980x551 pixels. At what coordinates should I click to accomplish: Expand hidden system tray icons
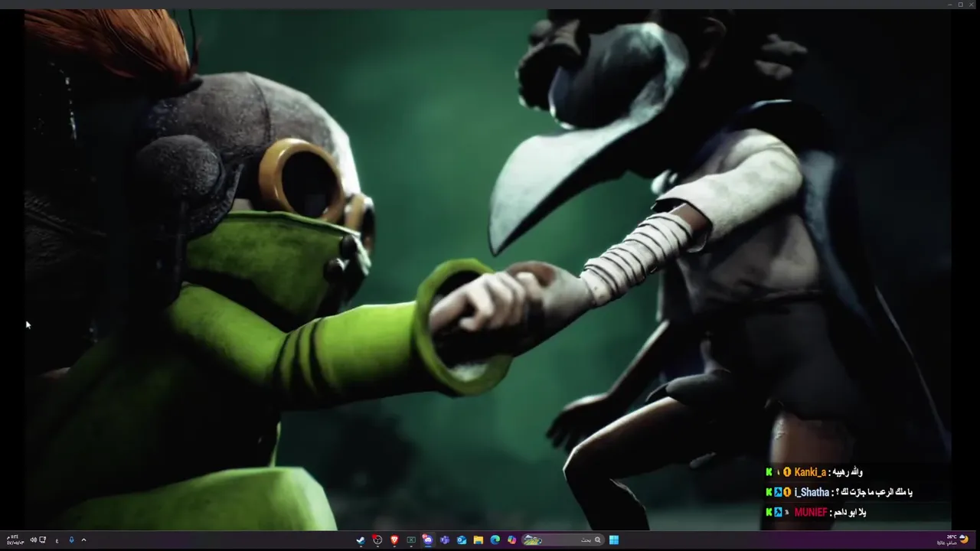coord(83,540)
